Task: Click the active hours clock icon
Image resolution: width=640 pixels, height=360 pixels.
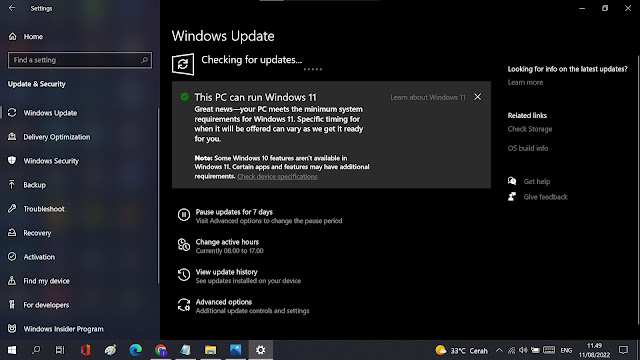Action: 184,244
